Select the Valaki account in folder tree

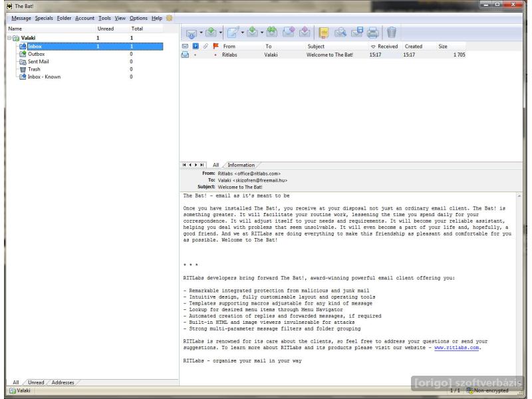point(28,38)
